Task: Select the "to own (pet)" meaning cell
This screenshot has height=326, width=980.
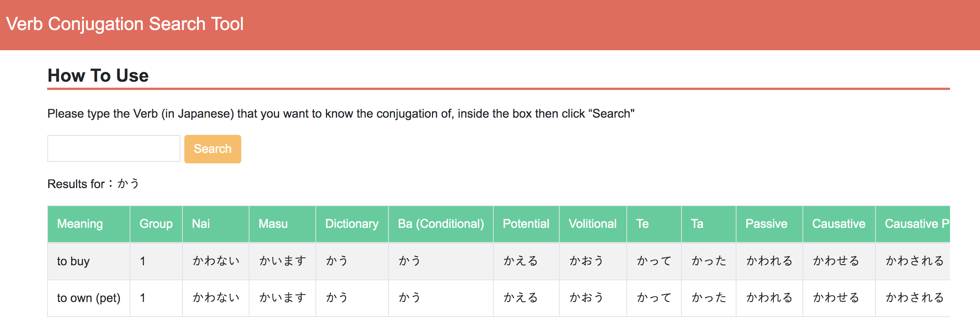Action: [x=89, y=298]
